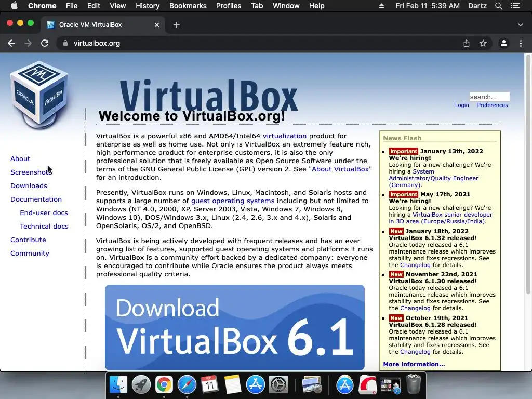Click More information... in News Flash
This screenshot has height=399, width=532.
click(414, 364)
